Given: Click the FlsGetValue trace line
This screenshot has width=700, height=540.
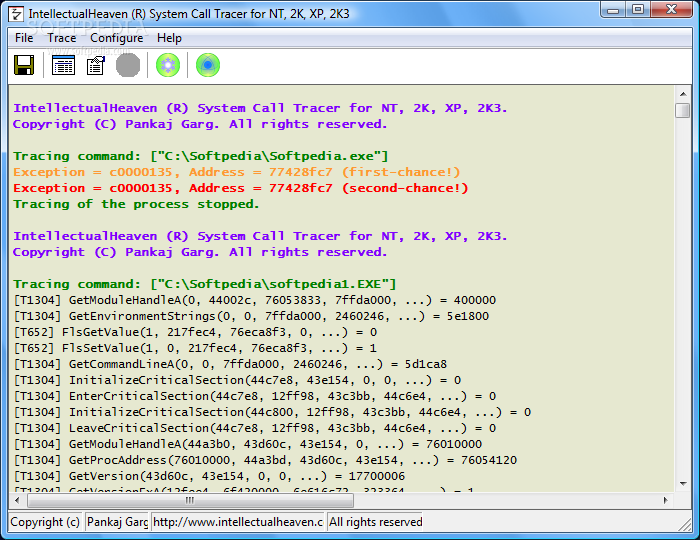Looking at the screenshot, I should click(195, 332).
